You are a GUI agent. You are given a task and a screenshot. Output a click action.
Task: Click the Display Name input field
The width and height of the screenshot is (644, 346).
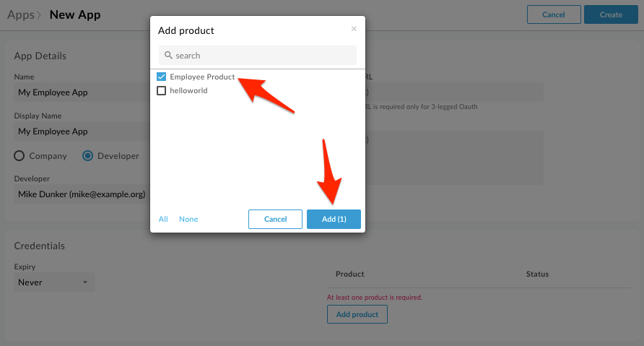coord(82,131)
